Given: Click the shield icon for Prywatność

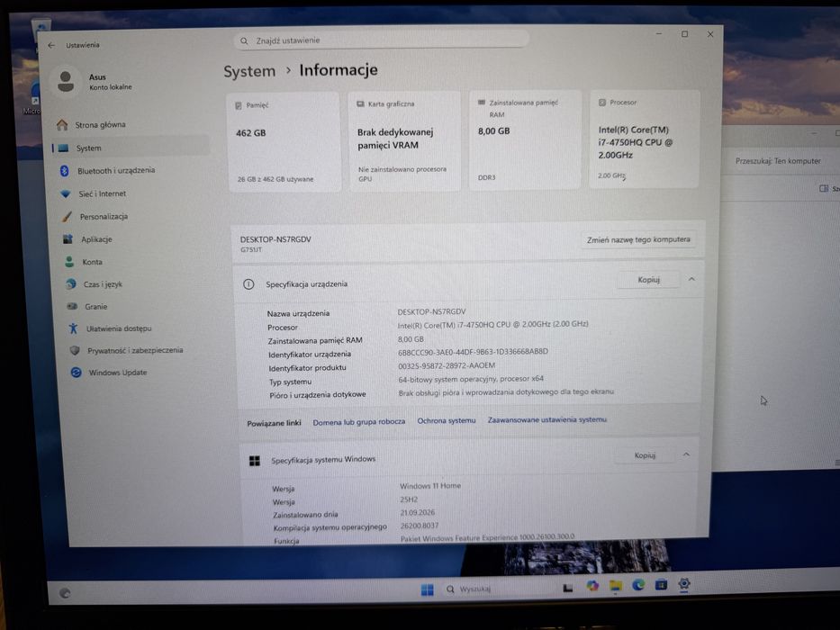Looking at the screenshot, I should click(x=75, y=350).
